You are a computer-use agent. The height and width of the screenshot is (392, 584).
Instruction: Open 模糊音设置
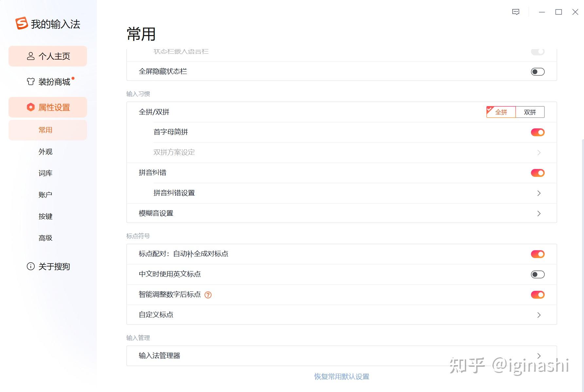538,213
